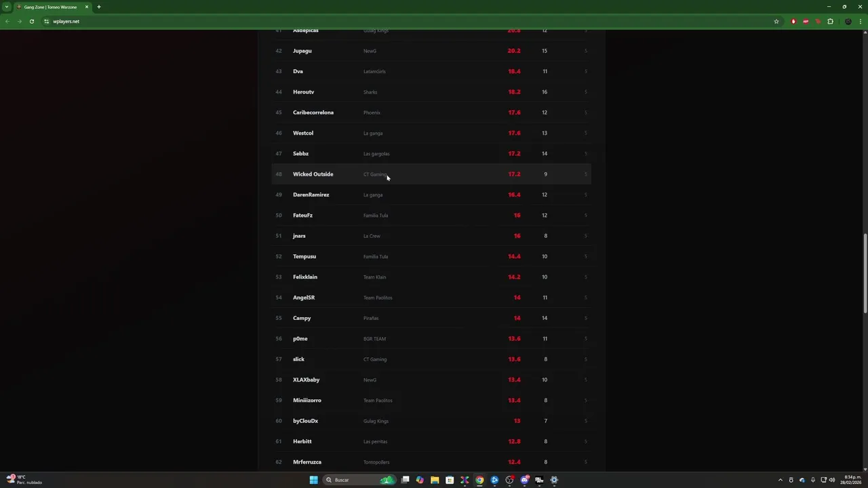The image size is (868, 488).
Task: Click player name Felixklain
Action: pyautogui.click(x=305, y=277)
